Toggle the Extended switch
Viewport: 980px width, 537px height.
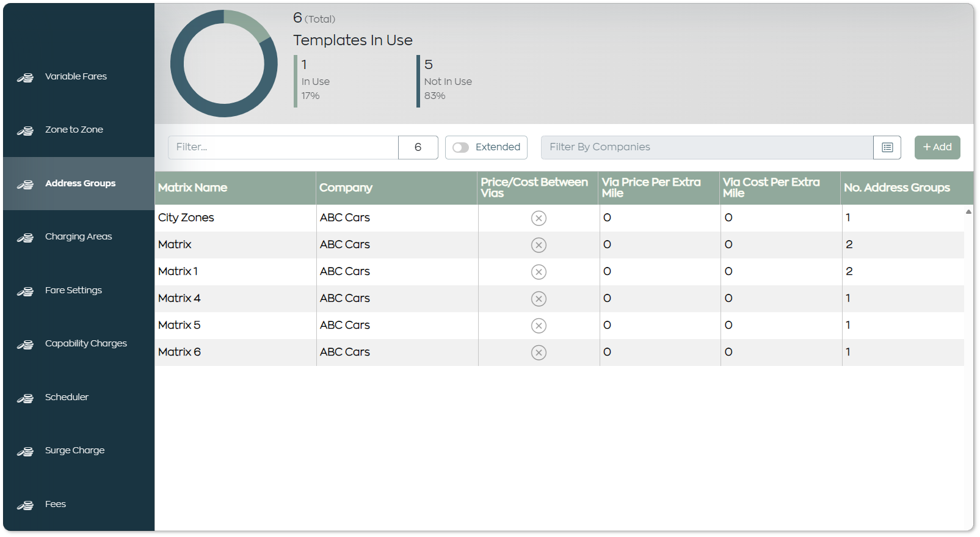tap(461, 147)
